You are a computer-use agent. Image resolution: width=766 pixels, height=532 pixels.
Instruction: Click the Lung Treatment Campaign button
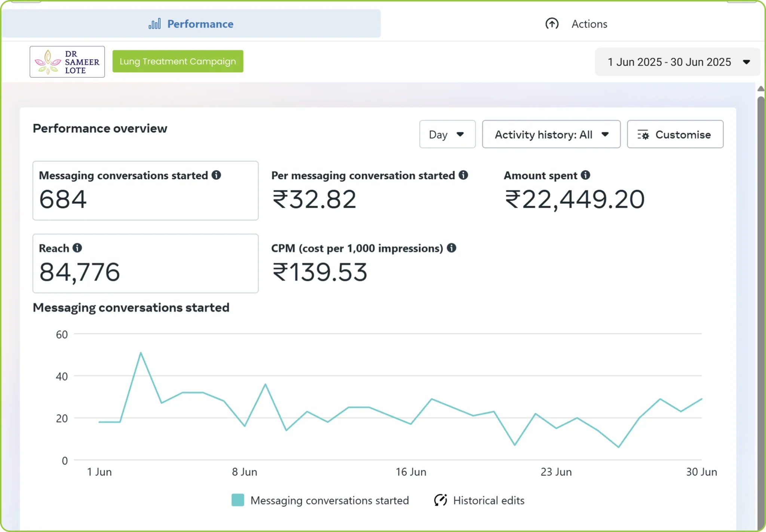(178, 61)
